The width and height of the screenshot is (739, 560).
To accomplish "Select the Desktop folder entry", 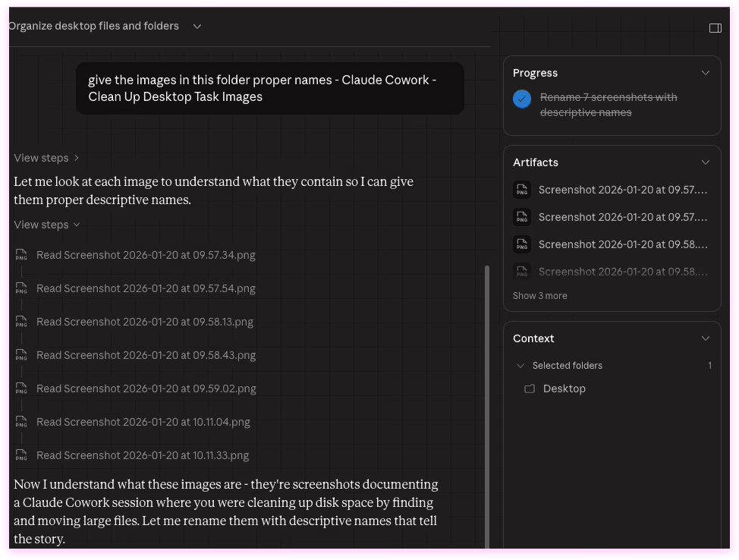I will tap(564, 389).
